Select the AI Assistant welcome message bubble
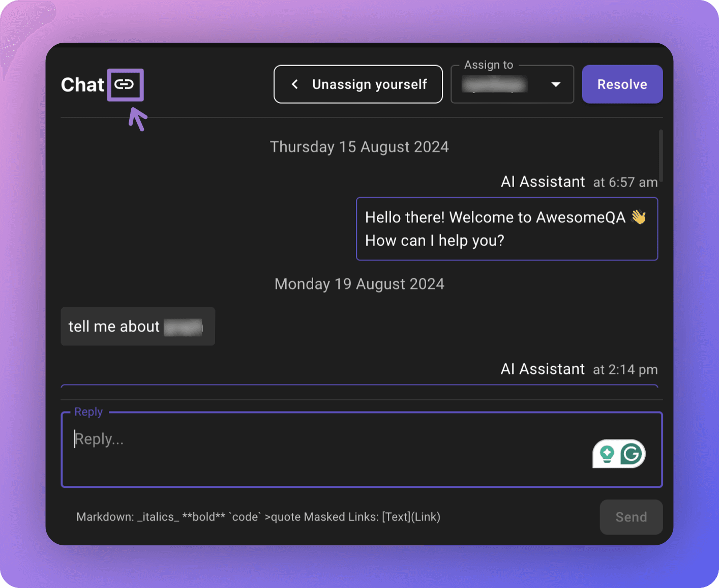 click(507, 229)
